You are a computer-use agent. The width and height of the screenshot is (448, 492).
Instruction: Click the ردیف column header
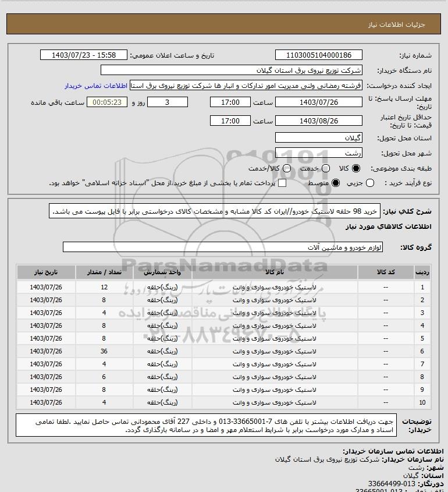422,272
